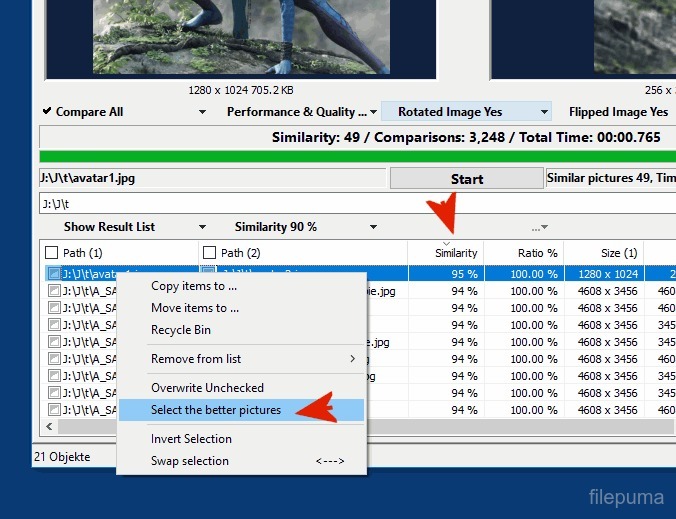Choose Invert Selection from context menu

191,439
